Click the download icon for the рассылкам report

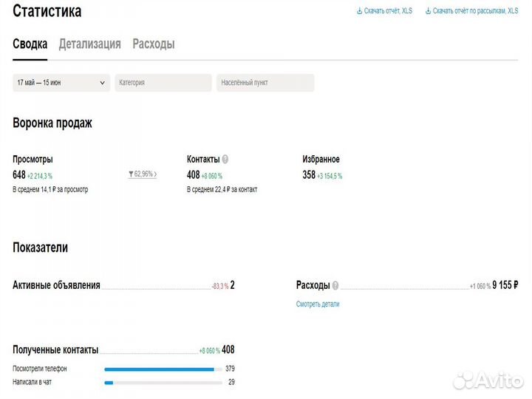(429, 11)
